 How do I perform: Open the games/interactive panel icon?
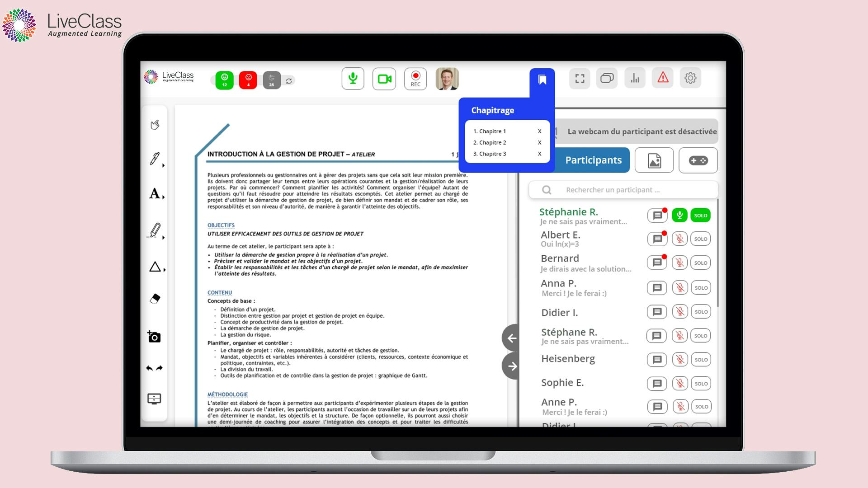tap(698, 160)
